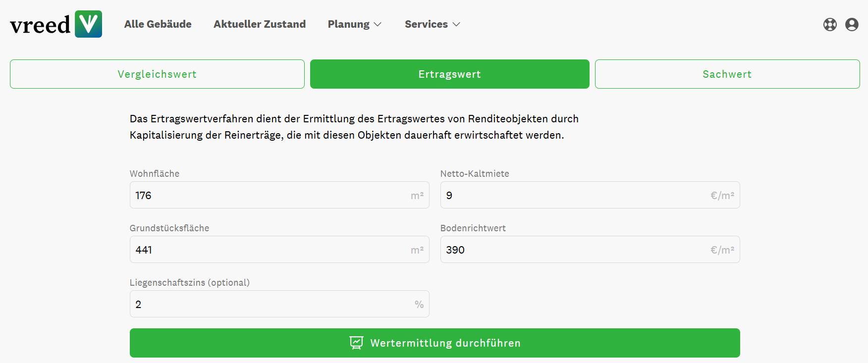The width and height of the screenshot is (868, 363).
Task: Switch to the Vergleichswert tab
Action: coord(157,74)
